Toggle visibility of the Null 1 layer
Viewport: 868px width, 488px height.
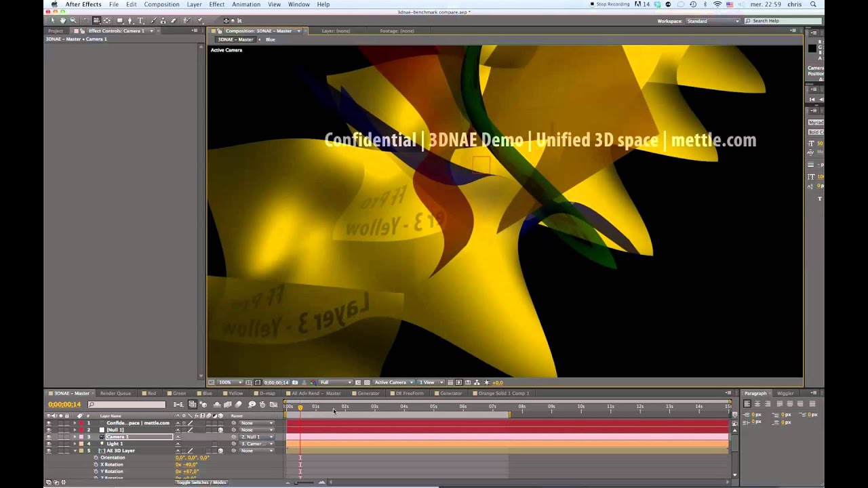click(48, 430)
